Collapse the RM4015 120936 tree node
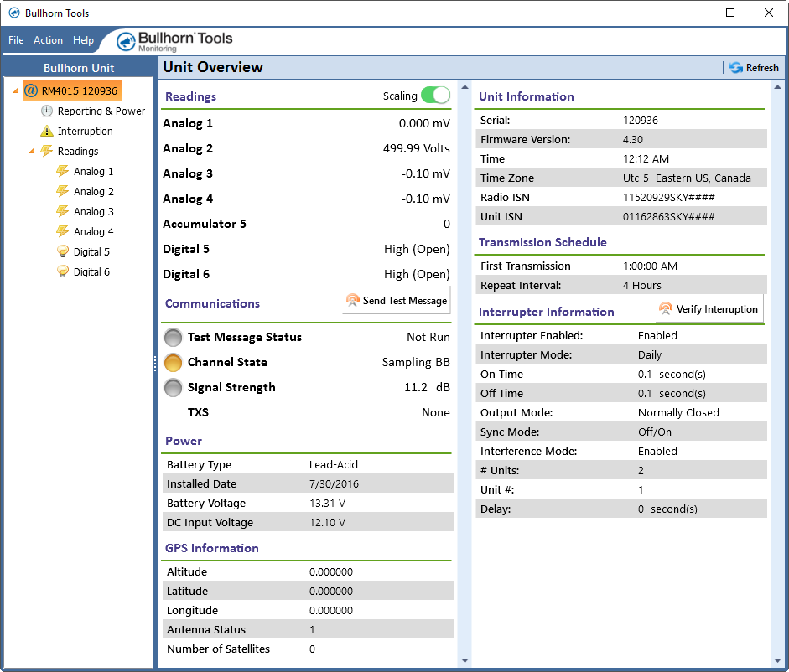 click(x=16, y=91)
